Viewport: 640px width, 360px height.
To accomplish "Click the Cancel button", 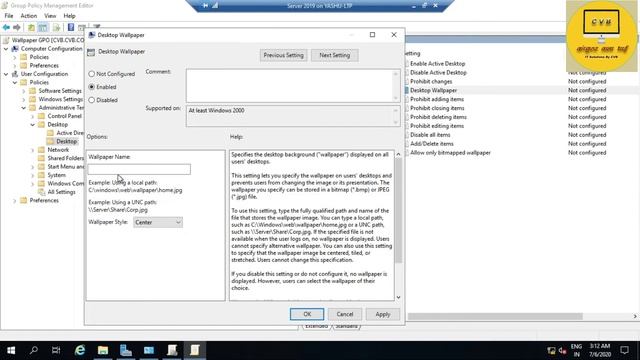I will 345,314.
